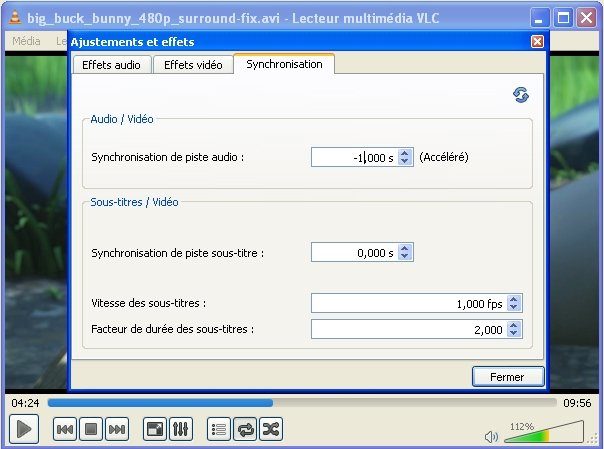The height and width of the screenshot is (449, 604).
Task: Switch to Effets audio tab
Action: click(111, 65)
